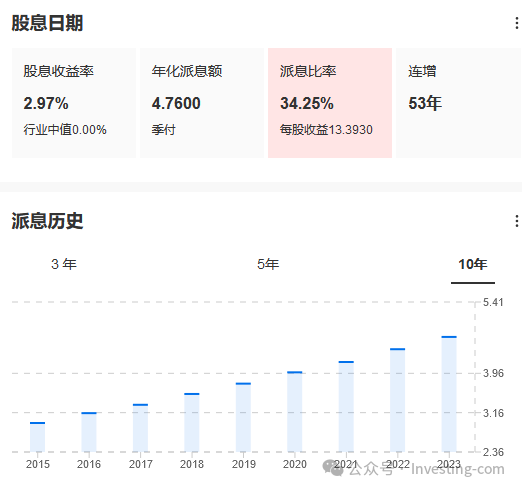Image resolution: width=522 pixels, height=490 pixels.
Task: Click the 2018 dividend bar
Action: 192,423
